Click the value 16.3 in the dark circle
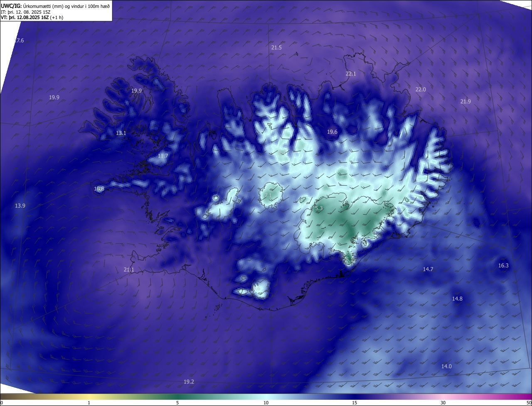The width and height of the screenshot is (532, 406). click(503, 266)
